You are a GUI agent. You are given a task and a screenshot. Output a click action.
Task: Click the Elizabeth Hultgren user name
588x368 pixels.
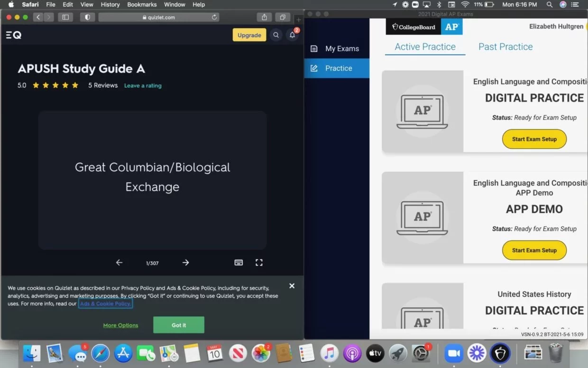[x=556, y=27]
